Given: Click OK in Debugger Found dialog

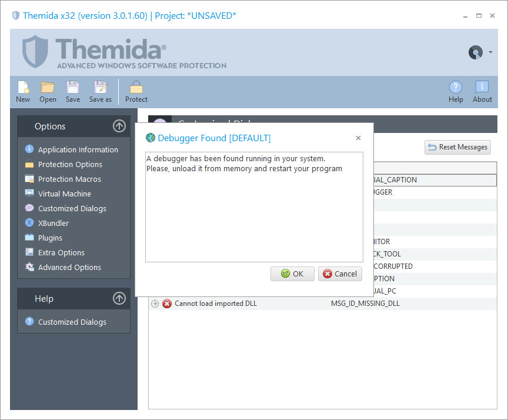Looking at the screenshot, I should (x=292, y=274).
